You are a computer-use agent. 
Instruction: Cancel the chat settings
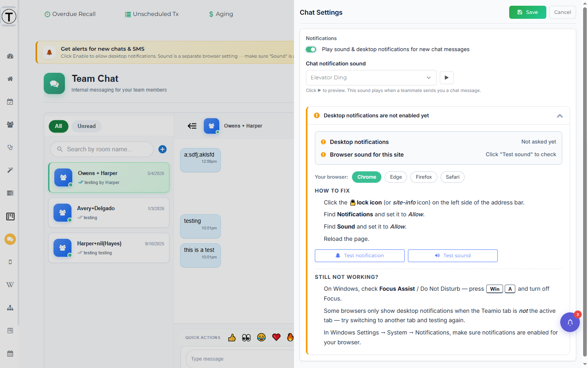563,12
